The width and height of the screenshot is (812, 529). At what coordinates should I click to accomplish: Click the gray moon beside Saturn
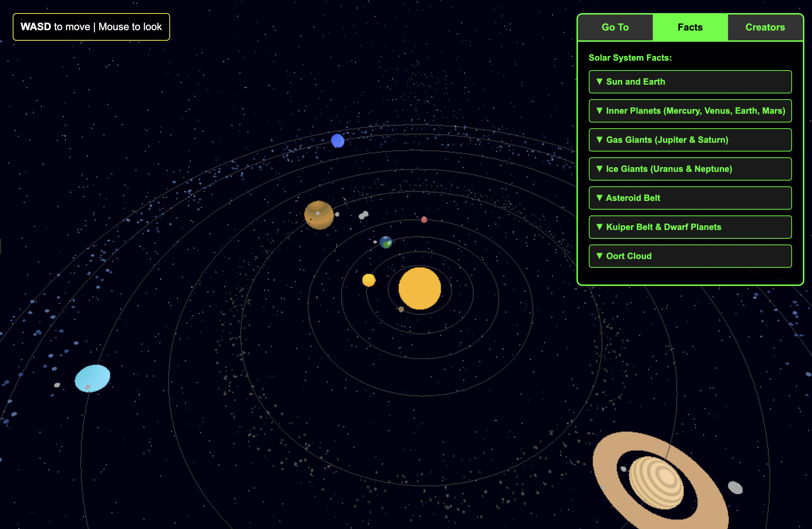click(x=735, y=488)
